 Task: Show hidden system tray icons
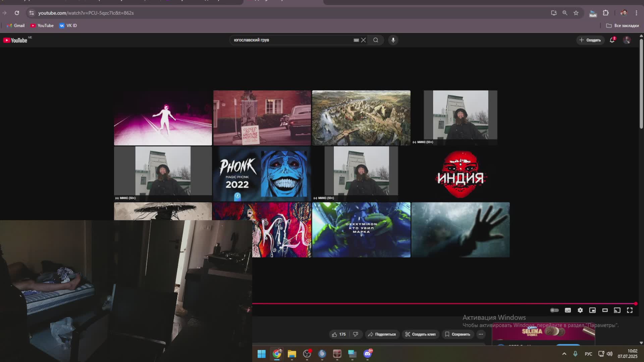click(x=564, y=354)
